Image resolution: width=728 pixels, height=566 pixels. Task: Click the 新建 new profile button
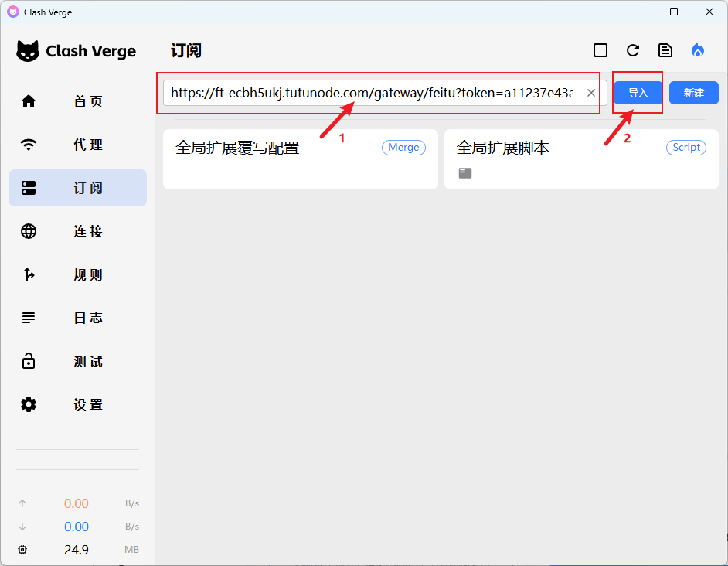pos(693,93)
